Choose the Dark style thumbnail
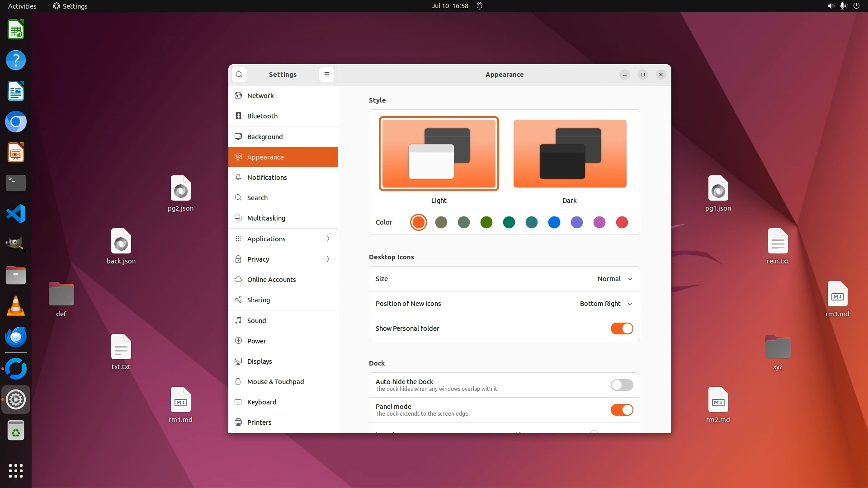Viewport: 868px width, 488px height. 570,154
